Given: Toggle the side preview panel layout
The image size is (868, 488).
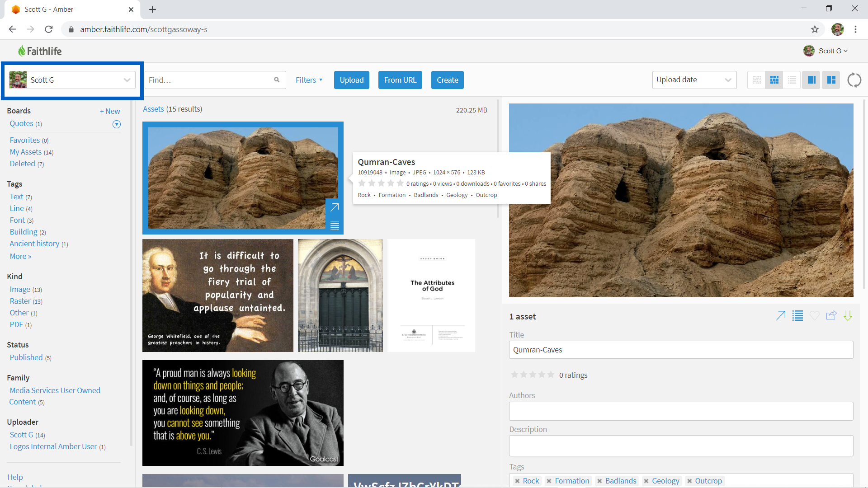Looking at the screenshot, I should coord(811,80).
